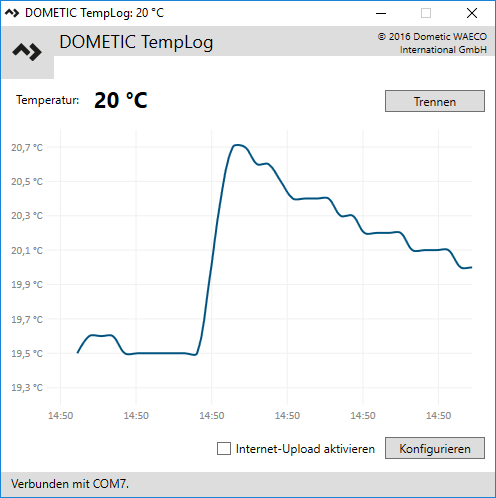The width and height of the screenshot is (496, 498).
Task: Click the small title bar app icon
Action: (12, 13)
